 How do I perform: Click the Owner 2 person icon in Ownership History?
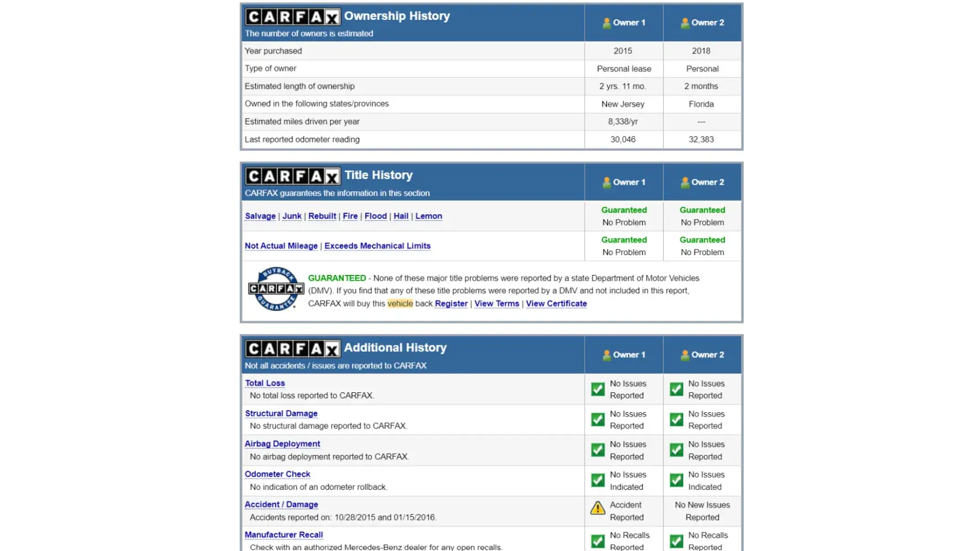[x=685, y=23]
